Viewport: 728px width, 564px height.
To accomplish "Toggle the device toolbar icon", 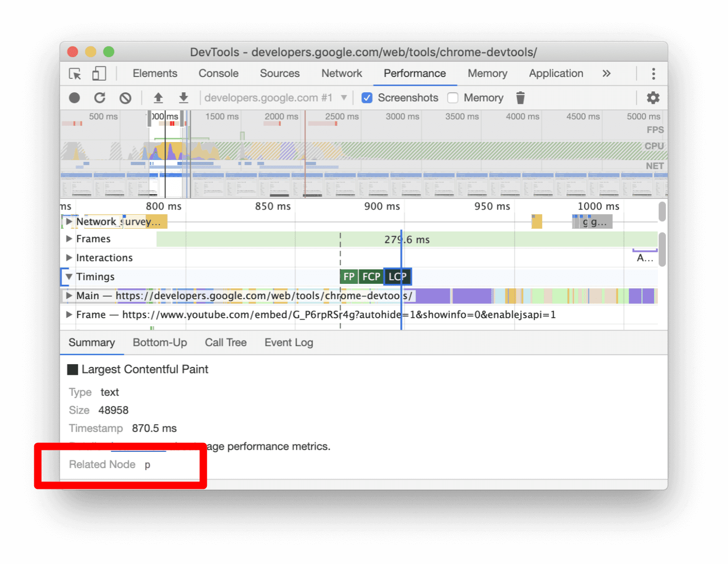I will (99, 74).
